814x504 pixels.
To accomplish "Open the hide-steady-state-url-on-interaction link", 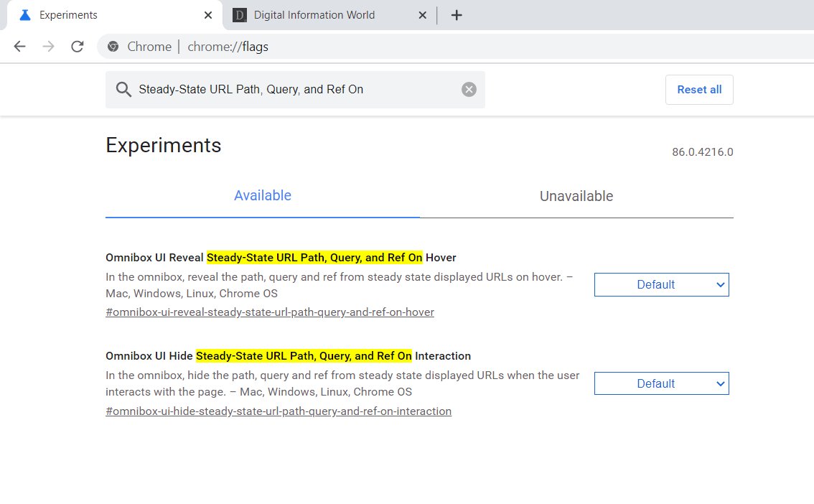I will click(x=279, y=411).
